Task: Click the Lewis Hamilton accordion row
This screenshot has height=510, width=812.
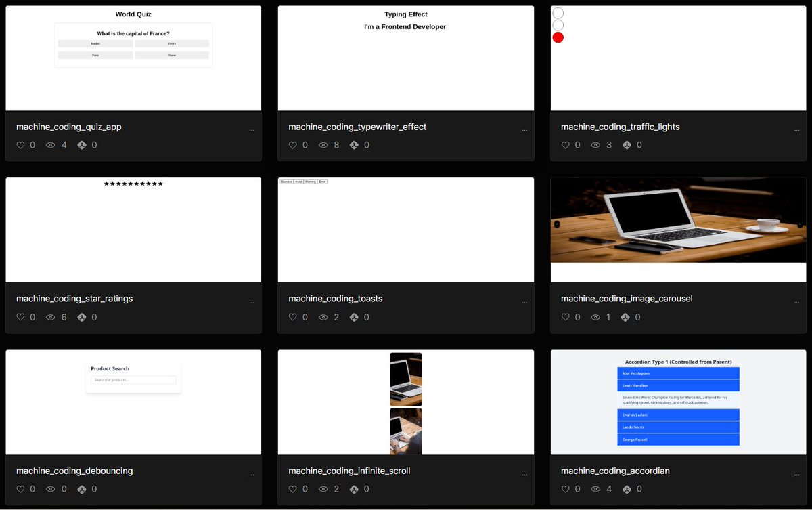Action: point(678,385)
